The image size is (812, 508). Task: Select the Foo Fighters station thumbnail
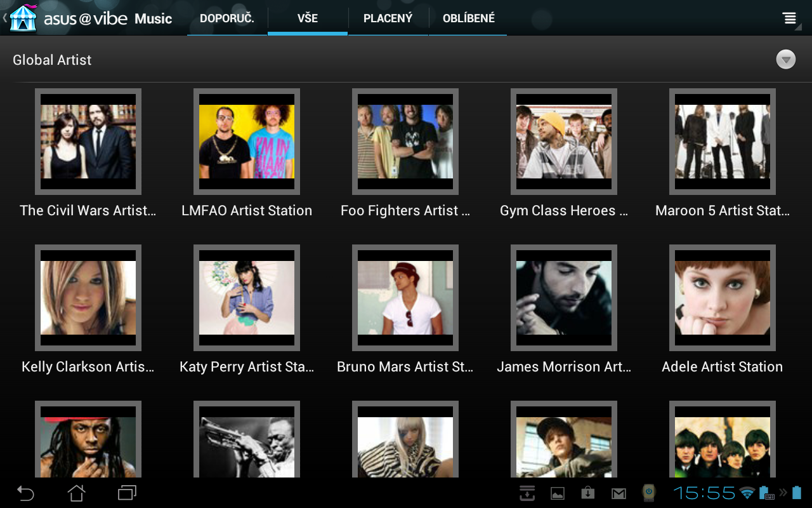coord(405,142)
